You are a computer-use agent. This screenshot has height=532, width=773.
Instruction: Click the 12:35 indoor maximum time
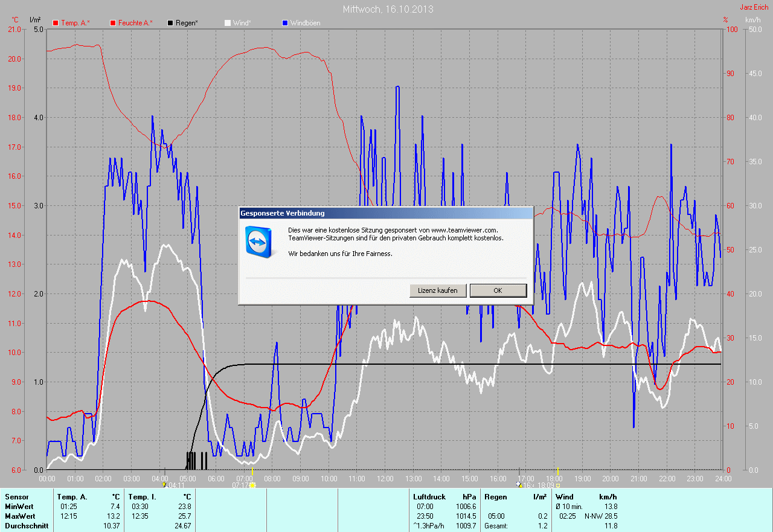pos(140,516)
